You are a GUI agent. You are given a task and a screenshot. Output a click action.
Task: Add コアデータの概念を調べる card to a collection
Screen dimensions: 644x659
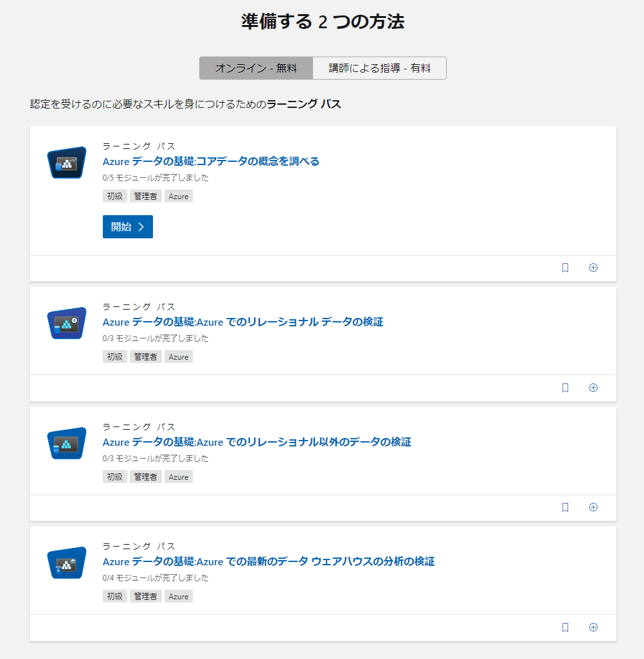pyautogui.click(x=593, y=268)
